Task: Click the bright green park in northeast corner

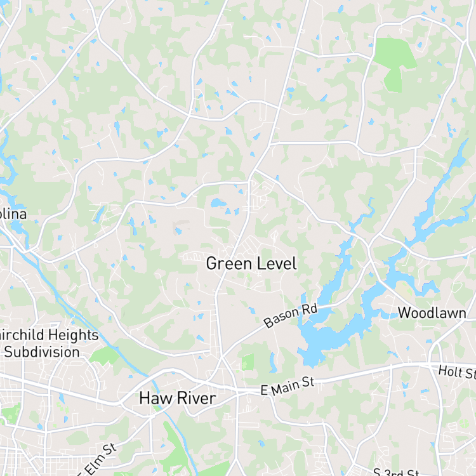Action: point(394,63)
